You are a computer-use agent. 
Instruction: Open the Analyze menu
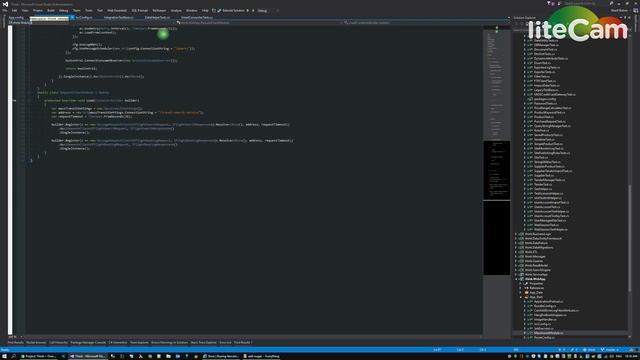[176, 11]
